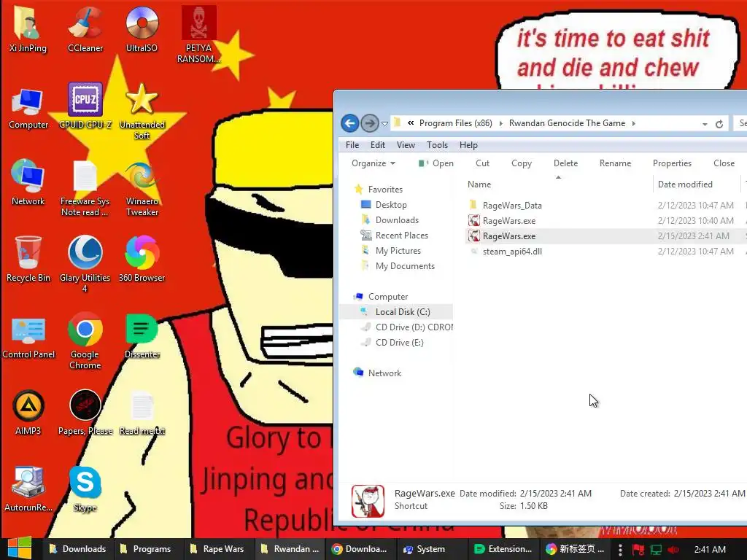Click the Cut toolbar button
This screenshot has height=560, width=747.
(483, 163)
